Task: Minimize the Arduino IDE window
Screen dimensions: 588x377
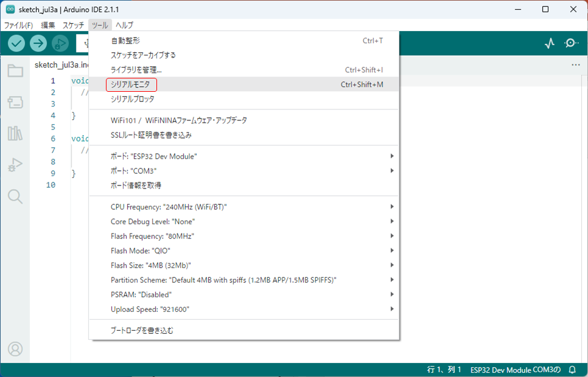Action: click(518, 9)
